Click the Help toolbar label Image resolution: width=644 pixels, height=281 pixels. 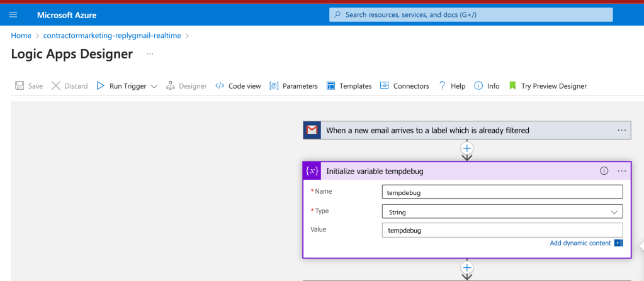[458, 86]
